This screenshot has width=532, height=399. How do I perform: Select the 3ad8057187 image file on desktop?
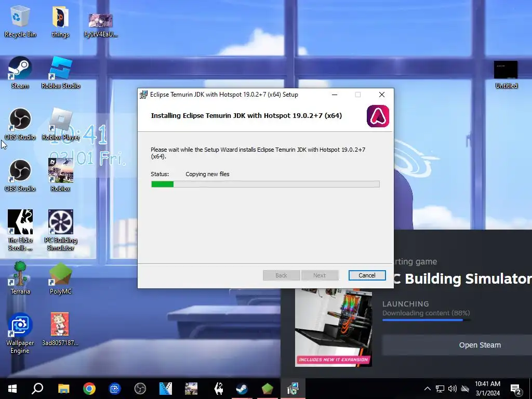(x=60, y=329)
